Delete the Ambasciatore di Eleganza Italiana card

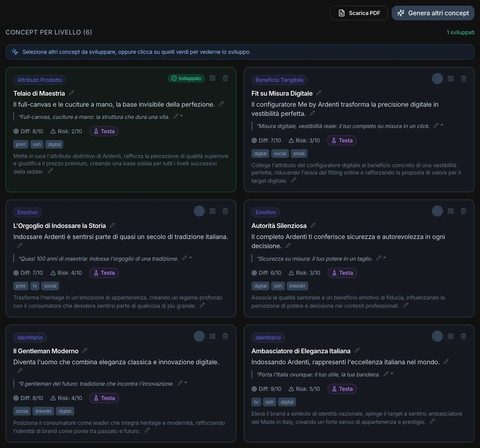tap(464, 336)
